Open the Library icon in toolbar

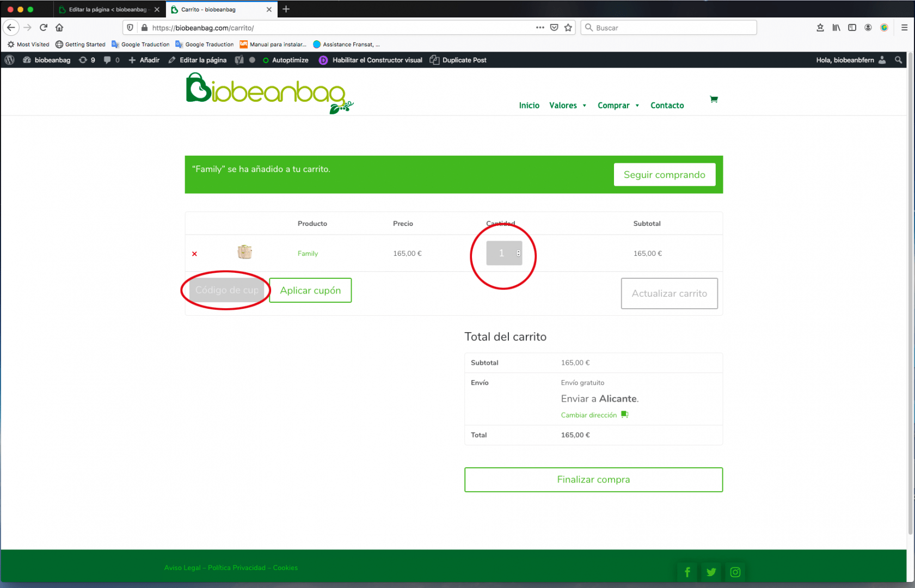(836, 27)
